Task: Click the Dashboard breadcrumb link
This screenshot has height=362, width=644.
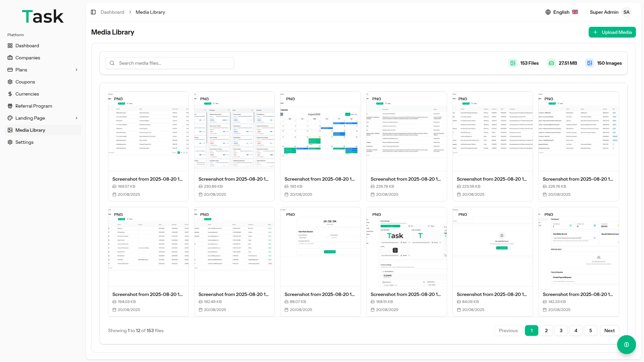Action: point(112,12)
